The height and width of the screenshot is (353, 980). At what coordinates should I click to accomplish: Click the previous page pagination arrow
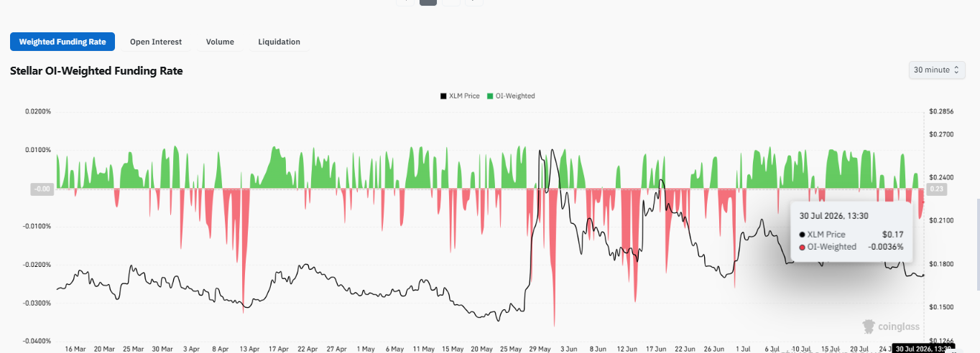405,2
